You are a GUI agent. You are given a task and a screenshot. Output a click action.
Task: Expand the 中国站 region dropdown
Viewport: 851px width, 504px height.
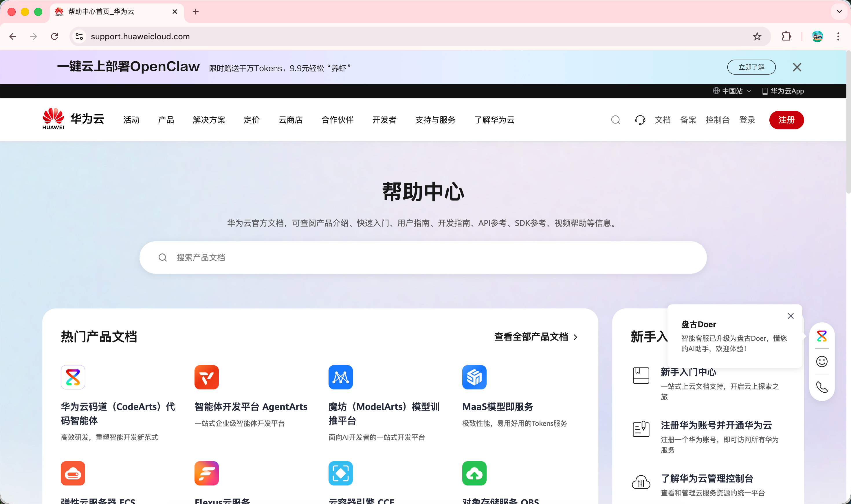click(x=732, y=91)
